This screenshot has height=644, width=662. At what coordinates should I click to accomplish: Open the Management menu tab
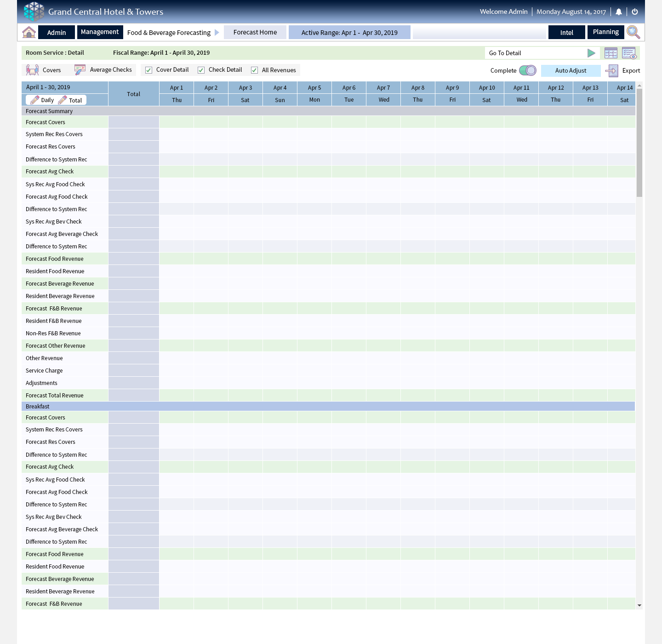tap(100, 32)
